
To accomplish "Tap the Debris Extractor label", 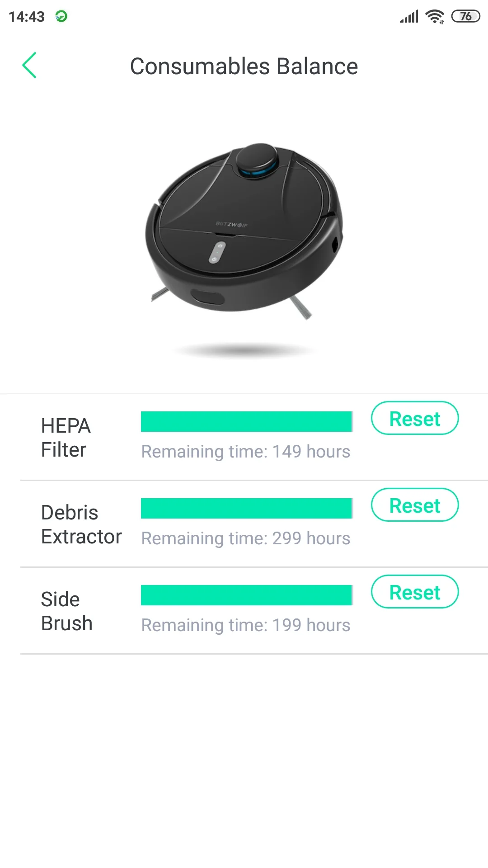I will click(x=81, y=524).
